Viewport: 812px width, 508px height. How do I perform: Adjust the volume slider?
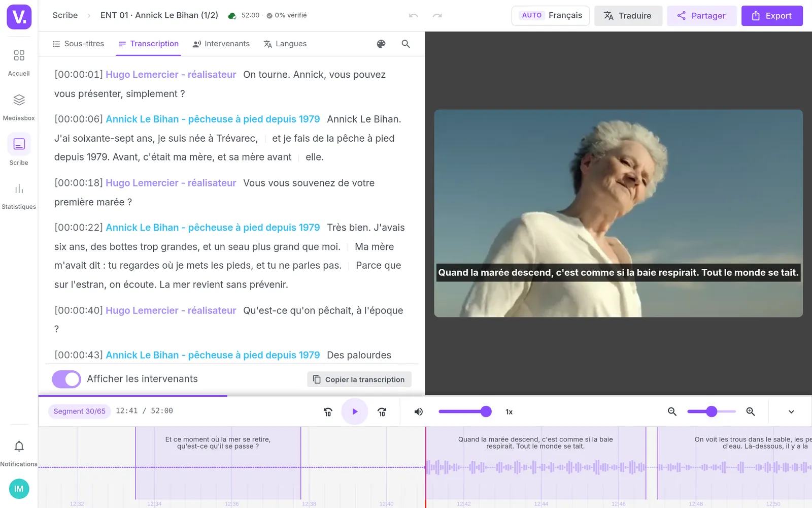coord(465,411)
